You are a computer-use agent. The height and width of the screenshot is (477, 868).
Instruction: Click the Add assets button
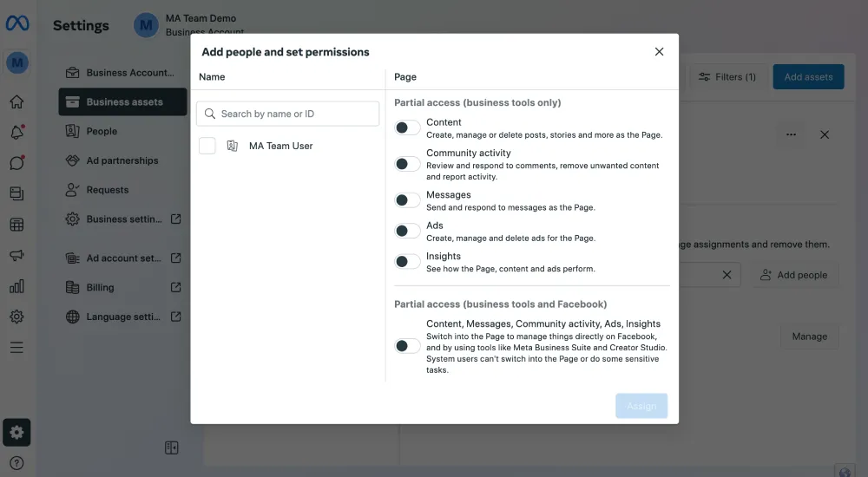coord(808,77)
